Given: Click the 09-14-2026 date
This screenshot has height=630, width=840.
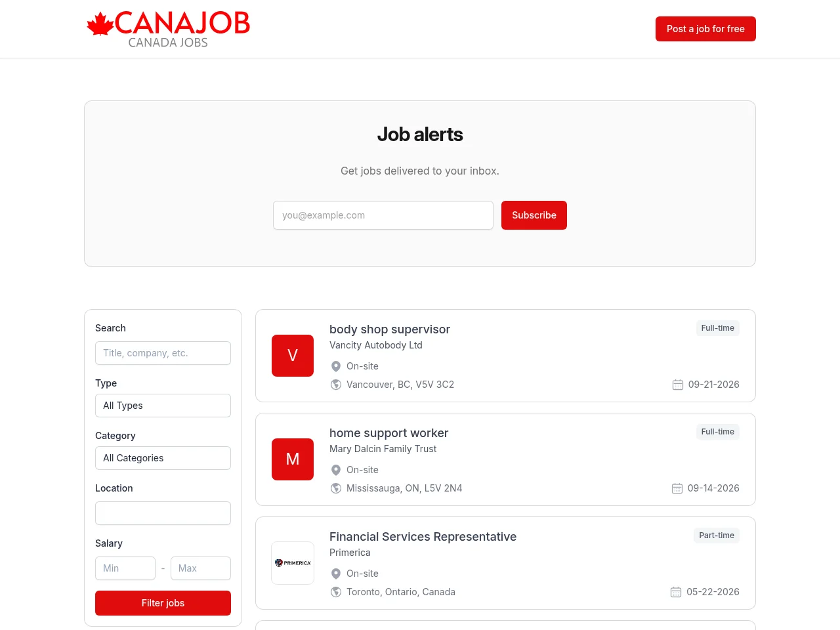Looking at the screenshot, I should tap(713, 488).
